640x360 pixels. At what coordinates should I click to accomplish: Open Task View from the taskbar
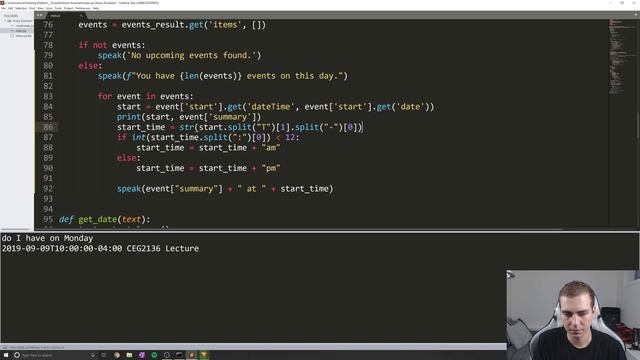pos(104,355)
